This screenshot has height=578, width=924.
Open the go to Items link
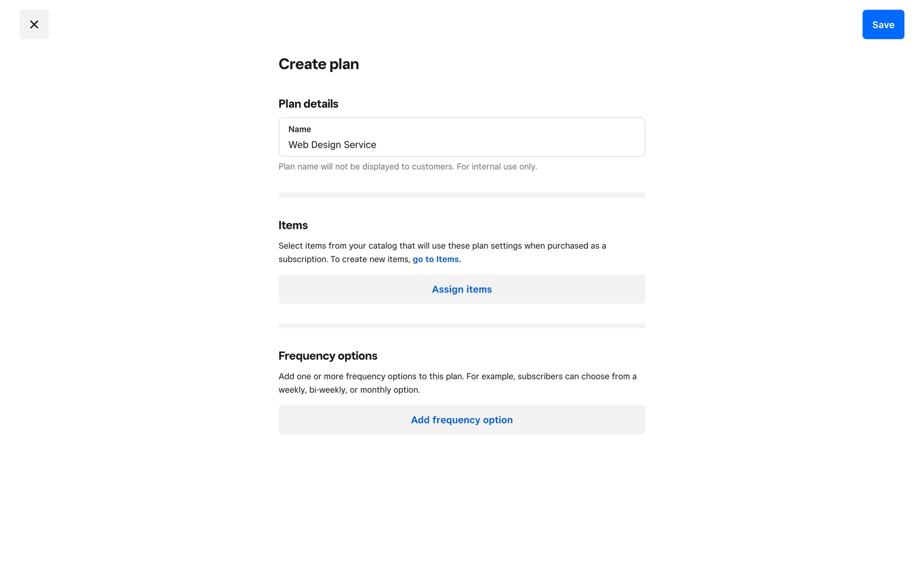tap(436, 259)
